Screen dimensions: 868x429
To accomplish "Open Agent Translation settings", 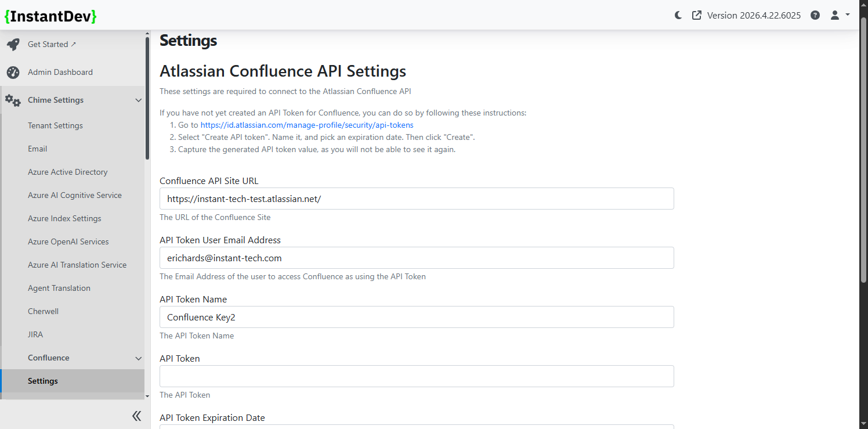I will tap(59, 288).
